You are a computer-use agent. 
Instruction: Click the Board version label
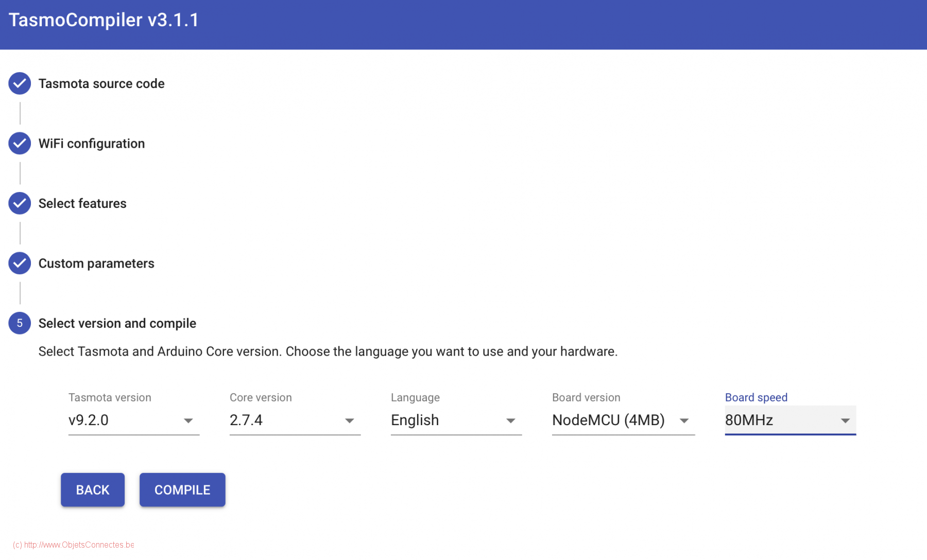click(586, 397)
